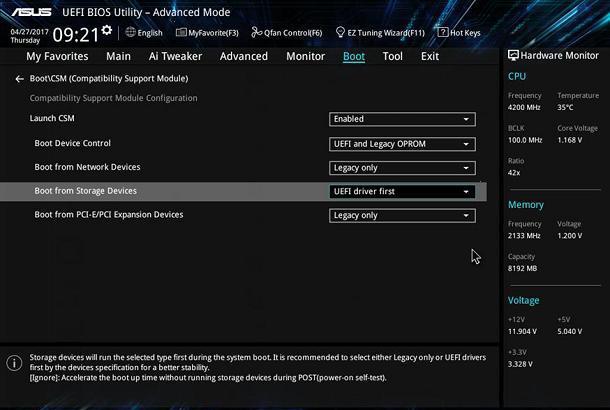Select the Boot Device Control label

pyautogui.click(x=72, y=143)
